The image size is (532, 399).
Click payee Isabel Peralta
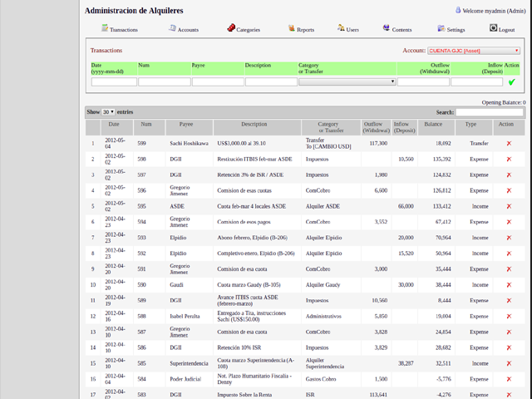[x=185, y=316]
